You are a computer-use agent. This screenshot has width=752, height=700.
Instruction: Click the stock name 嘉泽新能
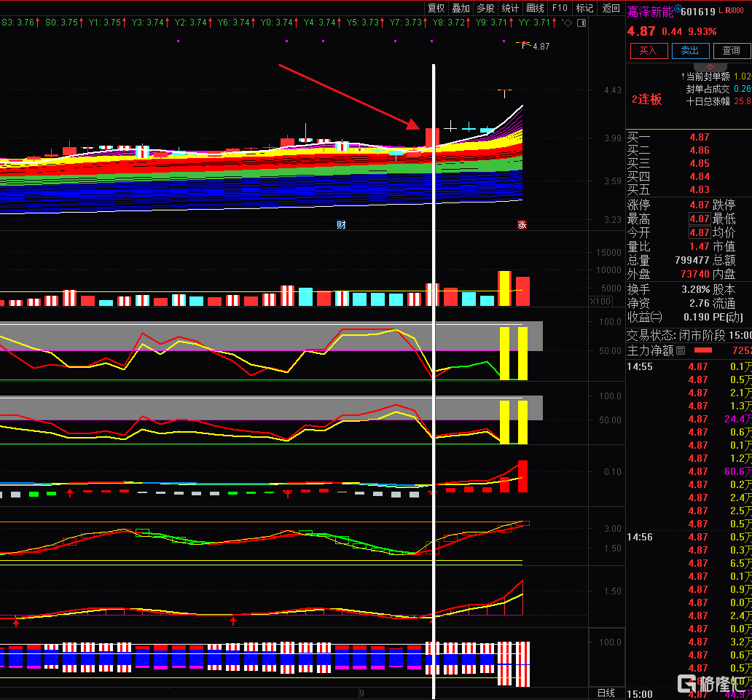point(650,12)
